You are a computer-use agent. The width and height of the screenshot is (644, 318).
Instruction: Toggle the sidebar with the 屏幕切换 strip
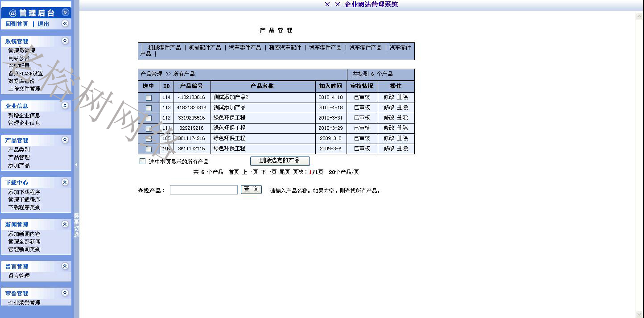[x=76, y=225]
